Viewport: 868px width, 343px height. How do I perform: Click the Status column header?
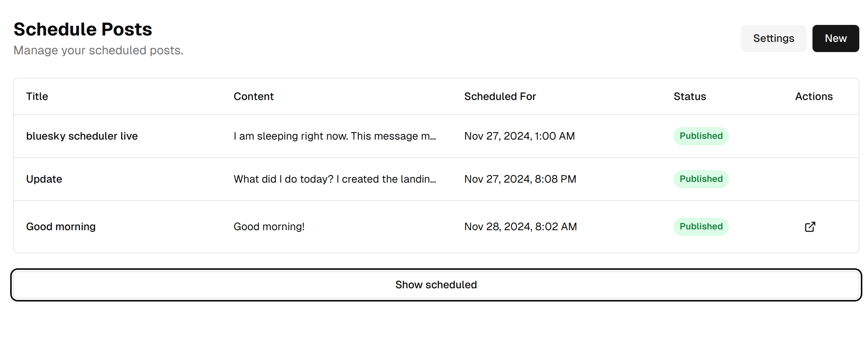coord(689,96)
